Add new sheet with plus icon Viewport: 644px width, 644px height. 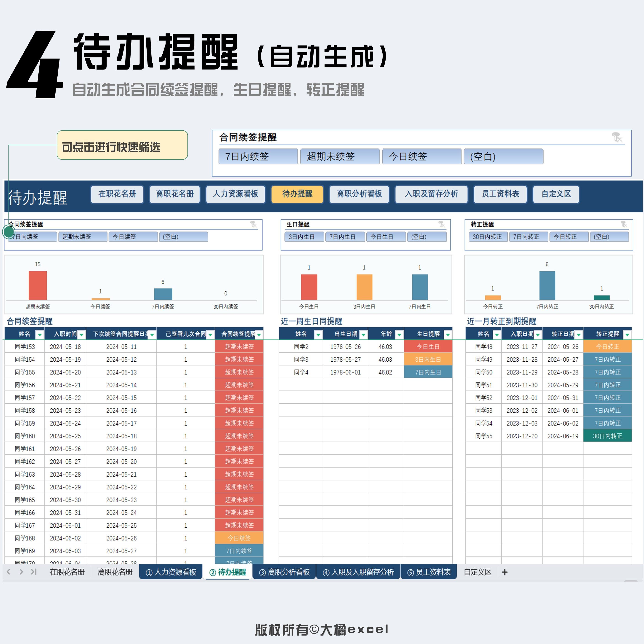(x=505, y=572)
